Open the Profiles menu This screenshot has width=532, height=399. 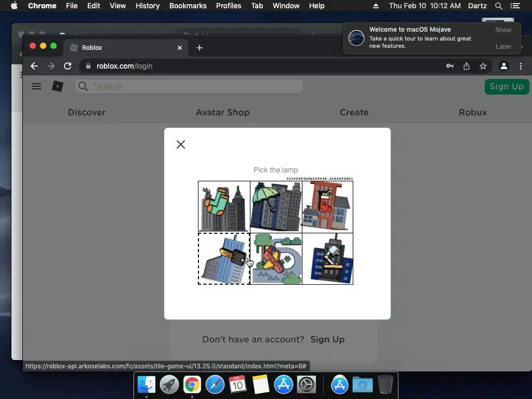click(x=229, y=6)
